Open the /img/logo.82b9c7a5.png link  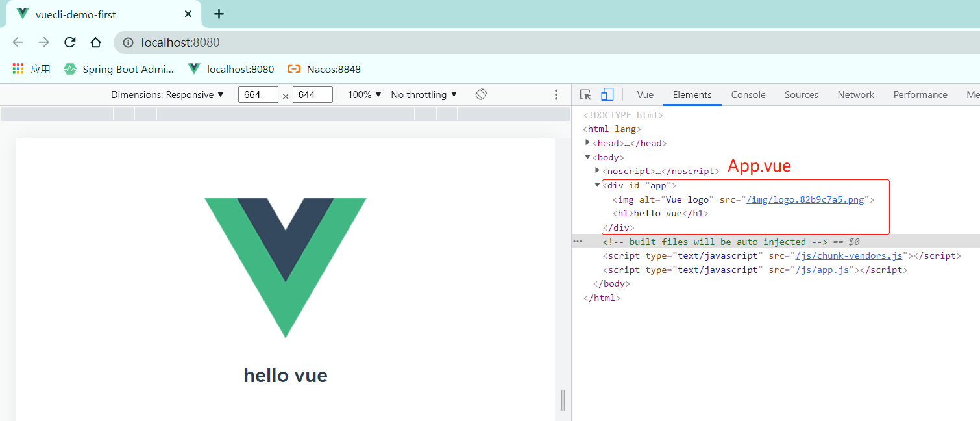[805, 199]
